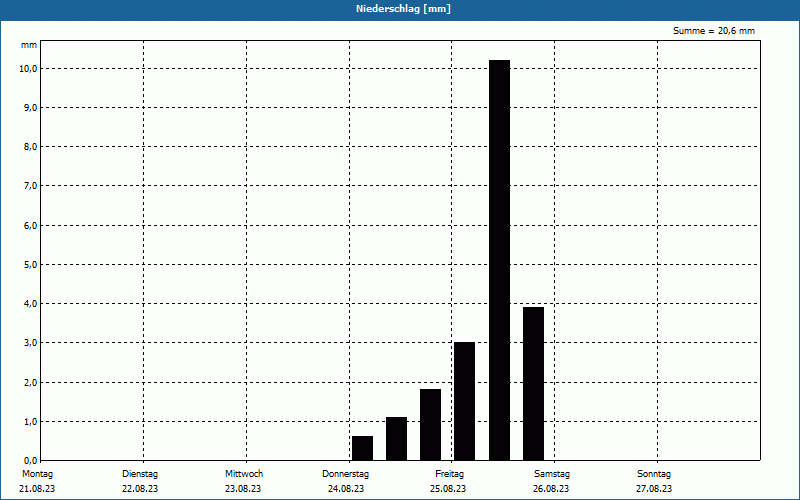Click the bar just under 2,0 mm
Image resolution: width=800 pixels, height=500 pixels.
(431, 424)
